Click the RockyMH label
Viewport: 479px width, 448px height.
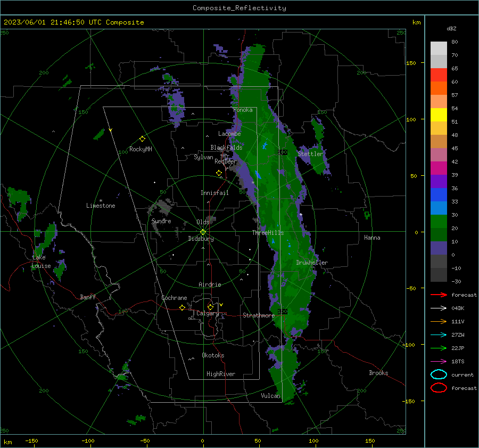(141, 149)
